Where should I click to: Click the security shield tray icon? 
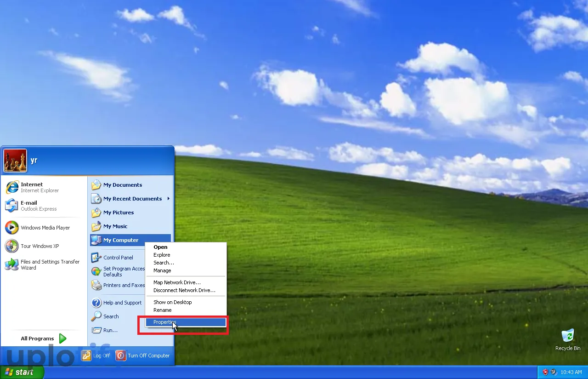[545, 372]
